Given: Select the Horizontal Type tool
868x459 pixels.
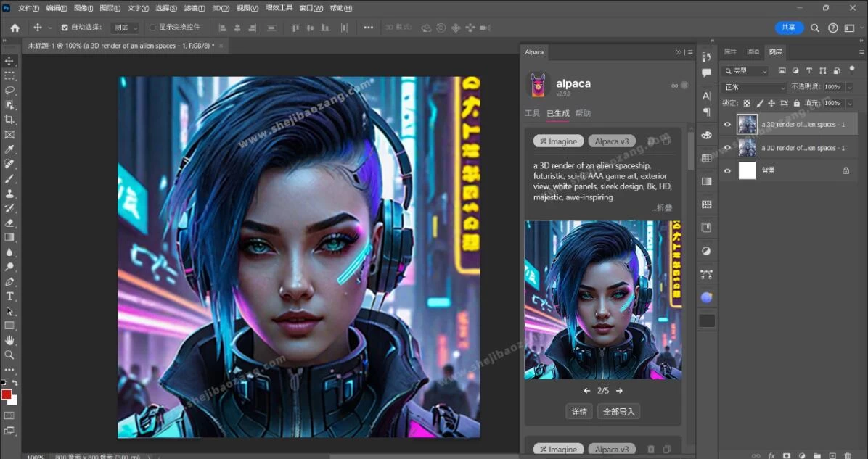Looking at the screenshot, I should coord(9,297).
